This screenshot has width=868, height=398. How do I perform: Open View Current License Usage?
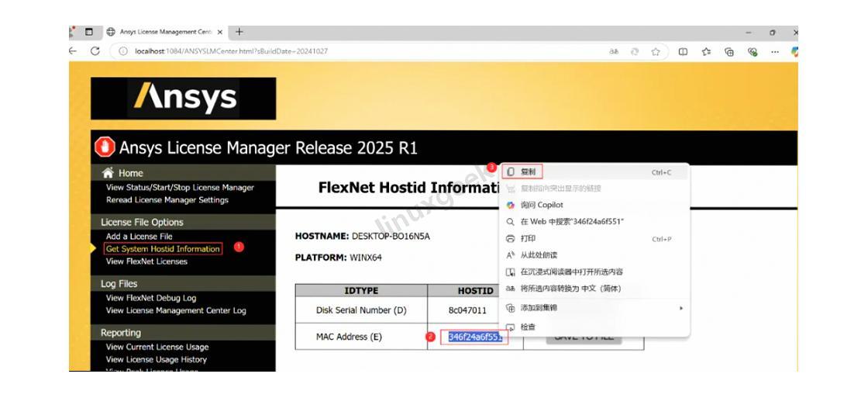click(157, 347)
